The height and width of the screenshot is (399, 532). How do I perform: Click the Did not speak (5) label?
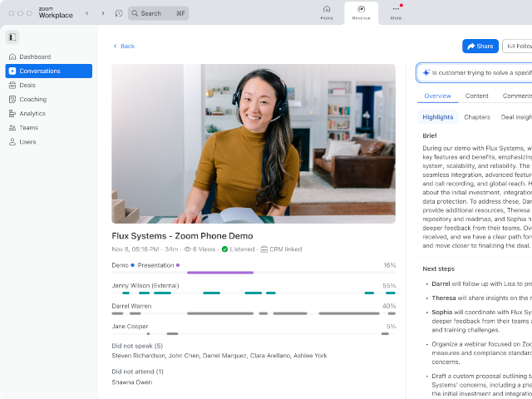[137, 346]
